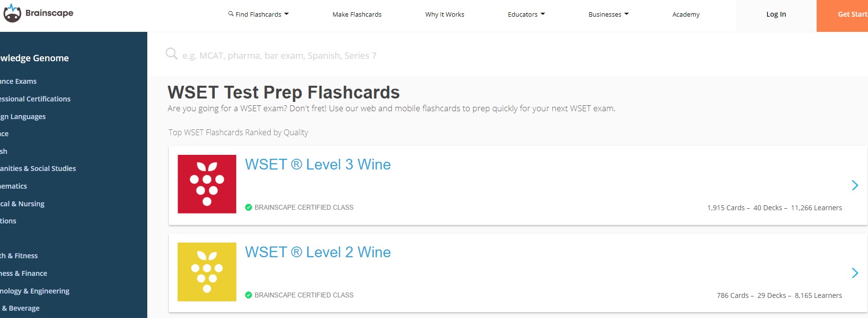
Task: Click the orange Get Started button
Action: point(842,14)
